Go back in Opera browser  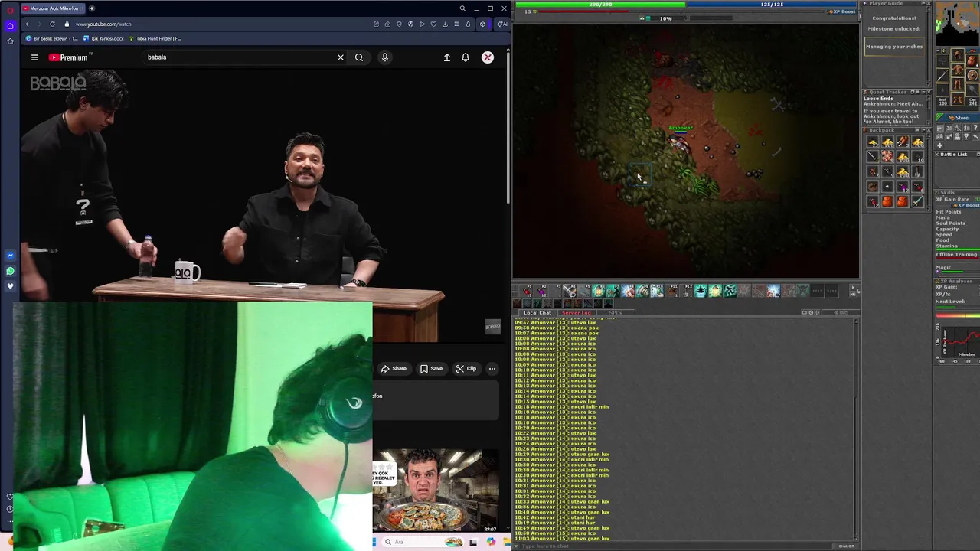(x=28, y=24)
